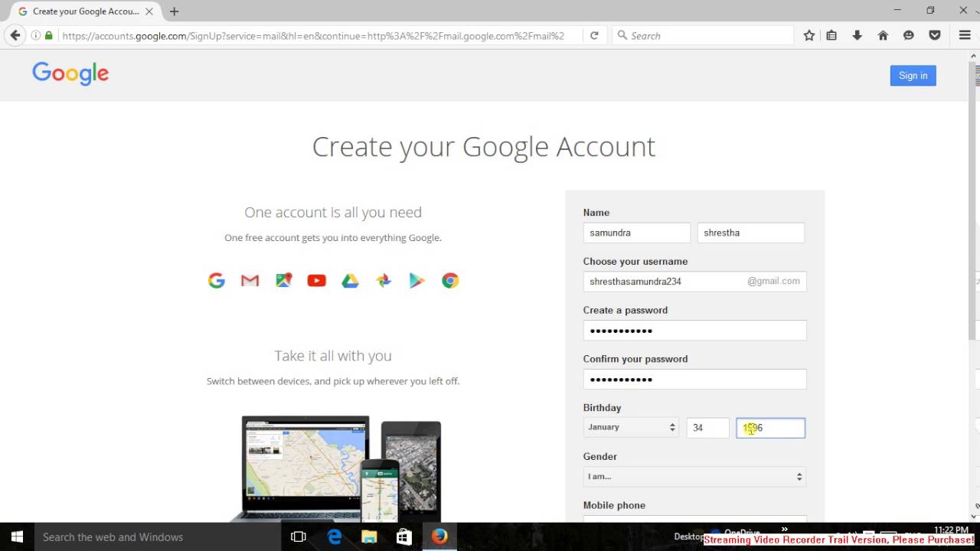Screen dimensions: 980x551
Task: Bookmark this page with the star icon
Action: (x=809, y=35)
